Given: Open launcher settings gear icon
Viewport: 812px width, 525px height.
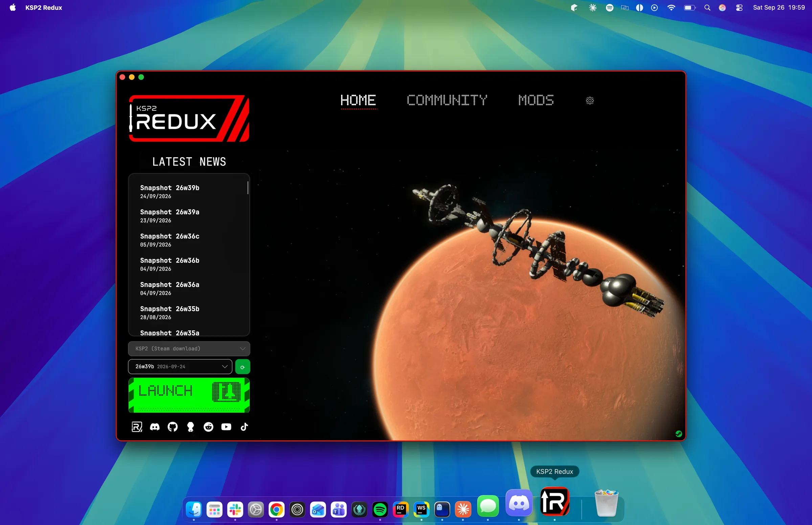Looking at the screenshot, I should pos(590,100).
